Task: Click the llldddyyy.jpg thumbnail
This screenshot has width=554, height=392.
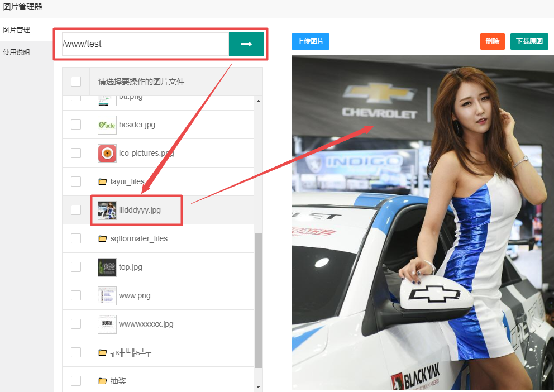Action: tap(107, 210)
